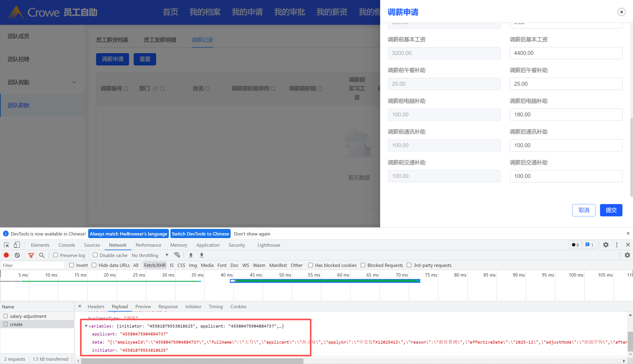Collapse the variables payload tree
The width and height of the screenshot is (633, 364).
pos(86,326)
